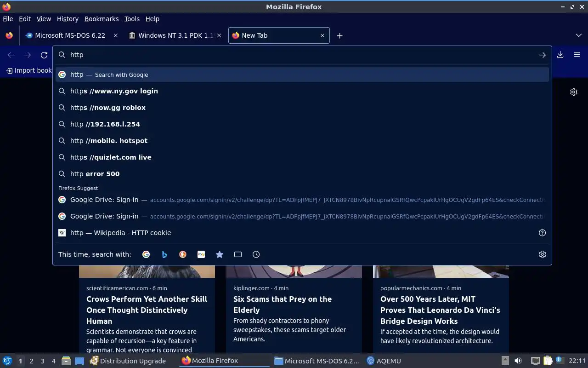This screenshot has width=588, height=368.
Task: Open a new tab with plus button
Action: coord(339,35)
